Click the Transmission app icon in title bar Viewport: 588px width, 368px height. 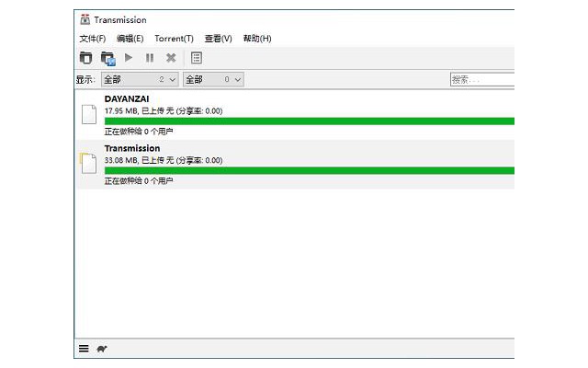pos(85,19)
